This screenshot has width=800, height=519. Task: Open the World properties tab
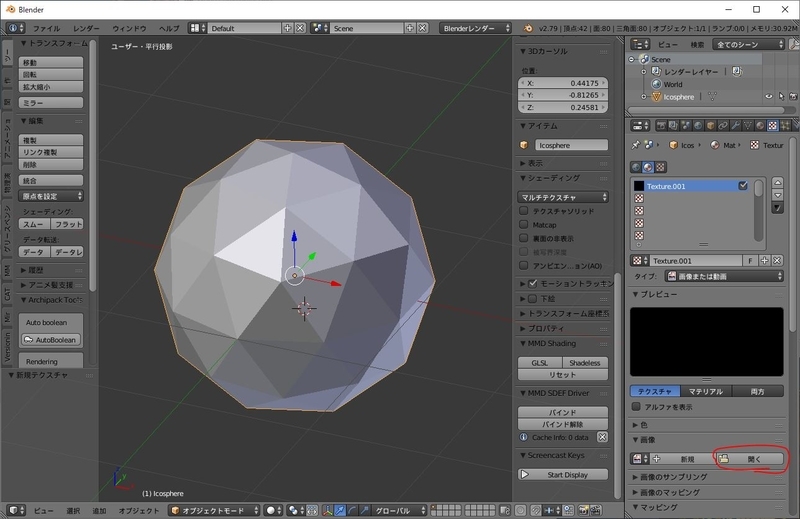[698, 126]
